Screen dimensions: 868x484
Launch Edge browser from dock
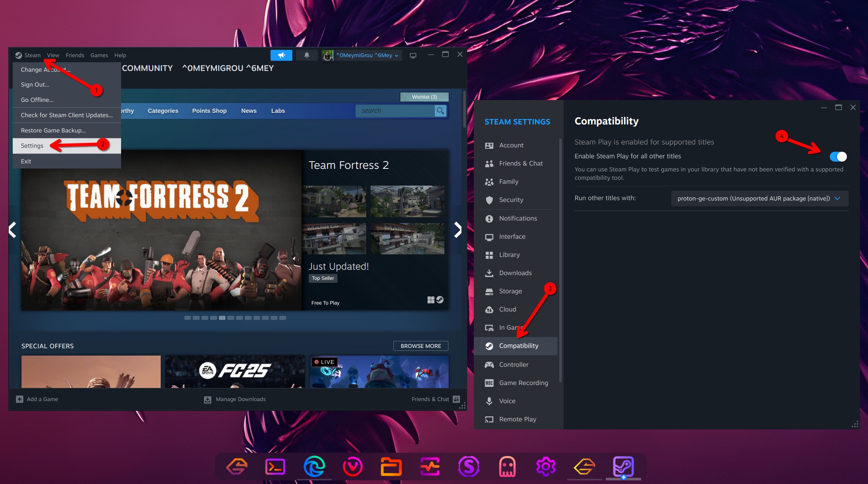click(314, 466)
